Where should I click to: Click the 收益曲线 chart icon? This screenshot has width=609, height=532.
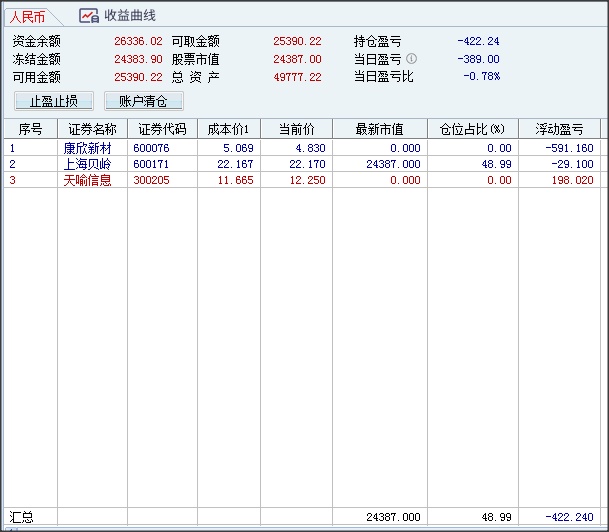coord(89,16)
